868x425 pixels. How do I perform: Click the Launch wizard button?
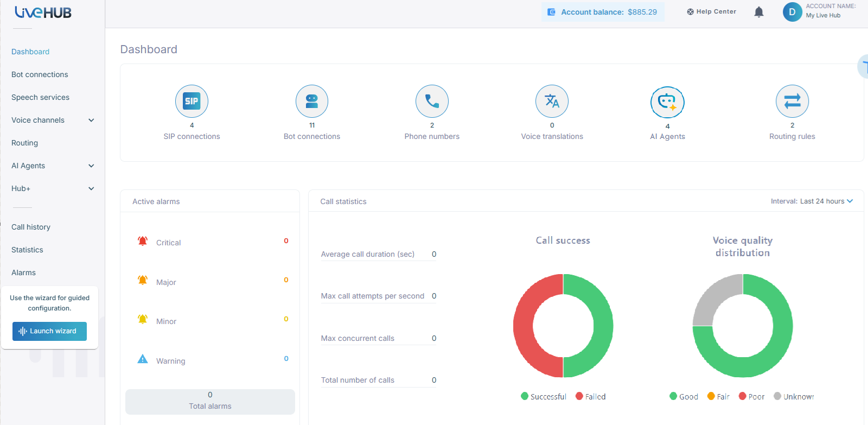pos(49,331)
